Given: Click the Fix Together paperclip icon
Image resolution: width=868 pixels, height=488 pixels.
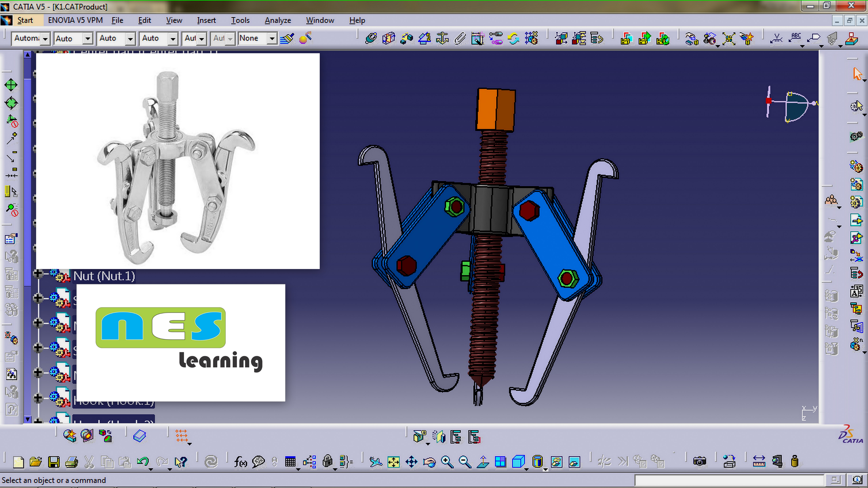Looking at the screenshot, I should [460, 38].
